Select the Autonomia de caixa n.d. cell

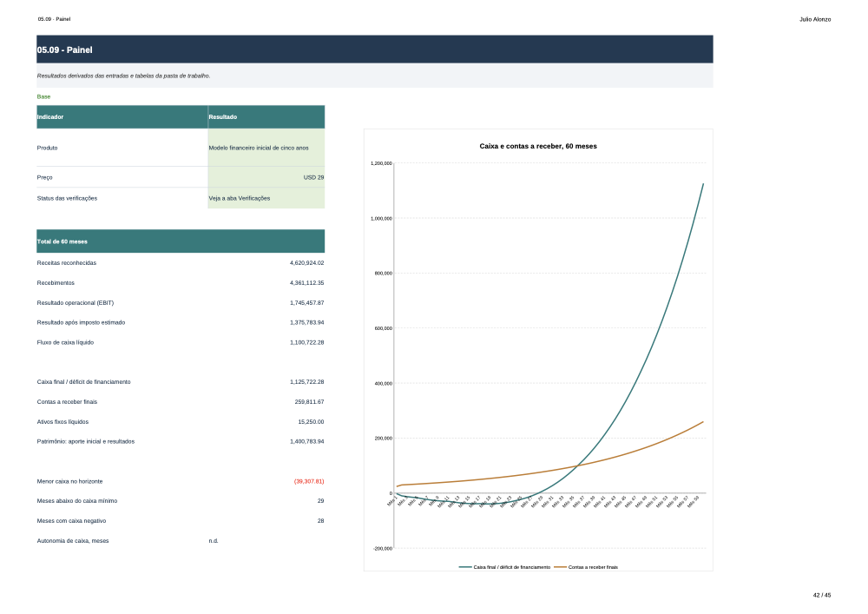214,541
